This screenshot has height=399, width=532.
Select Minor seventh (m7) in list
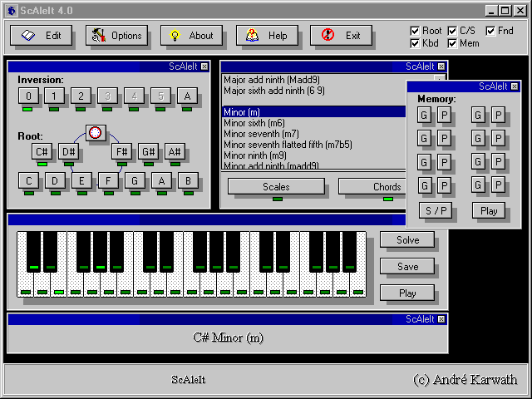[x=262, y=134]
